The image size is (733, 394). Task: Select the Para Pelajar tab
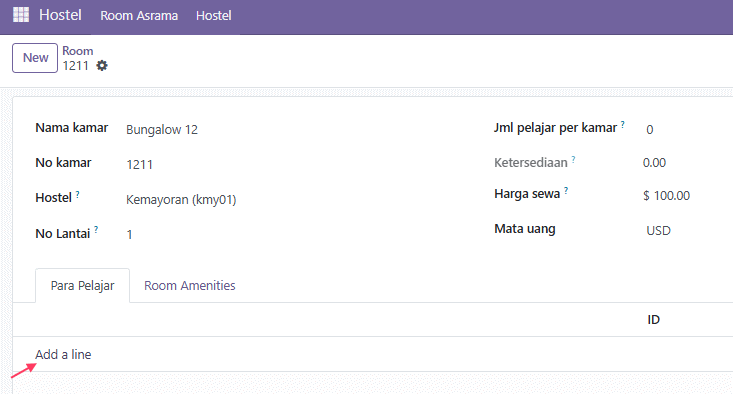pos(82,286)
